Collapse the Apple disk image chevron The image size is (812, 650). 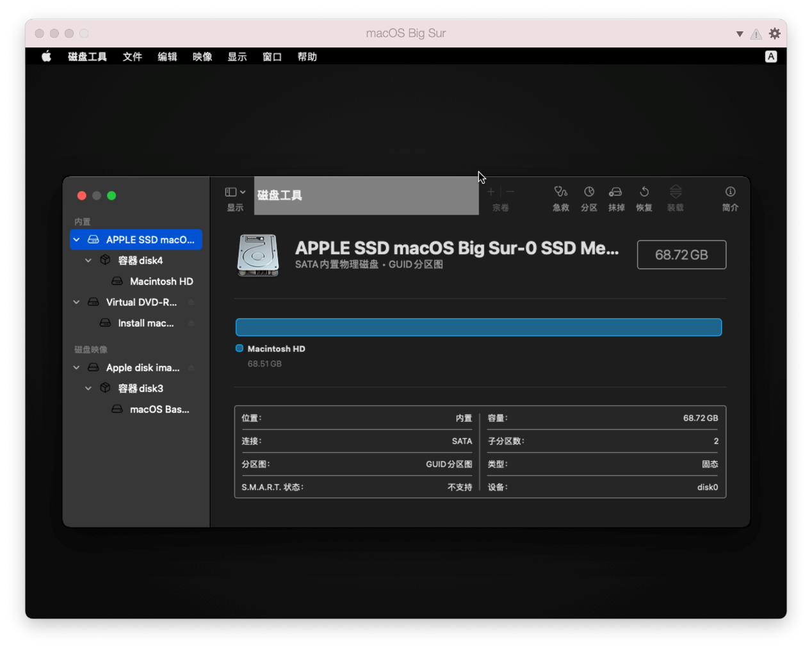76,368
